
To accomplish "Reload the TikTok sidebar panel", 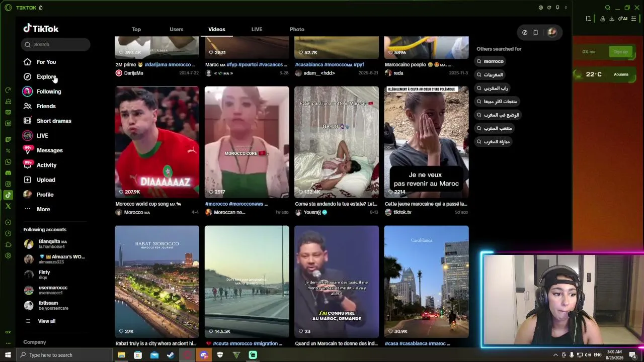I will [549, 8].
